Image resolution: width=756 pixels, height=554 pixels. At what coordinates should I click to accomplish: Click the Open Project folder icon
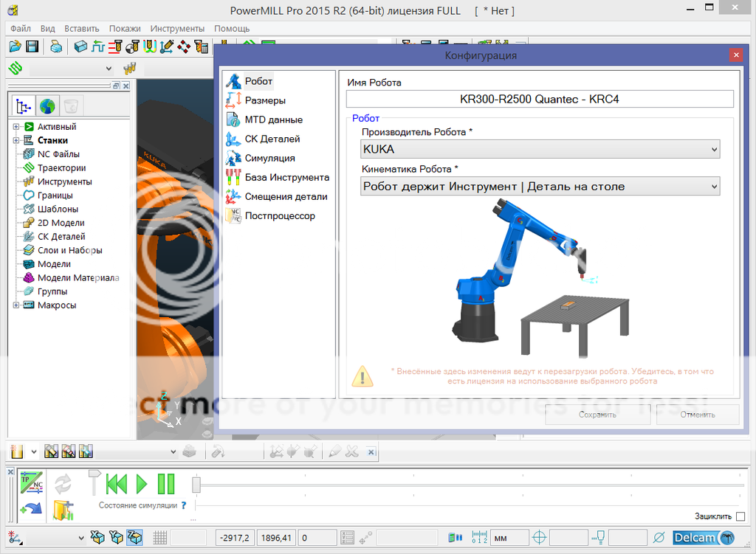[15, 46]
